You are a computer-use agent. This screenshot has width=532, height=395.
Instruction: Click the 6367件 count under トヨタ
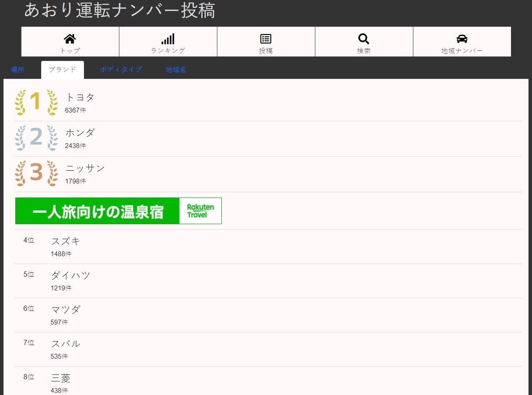76,110
